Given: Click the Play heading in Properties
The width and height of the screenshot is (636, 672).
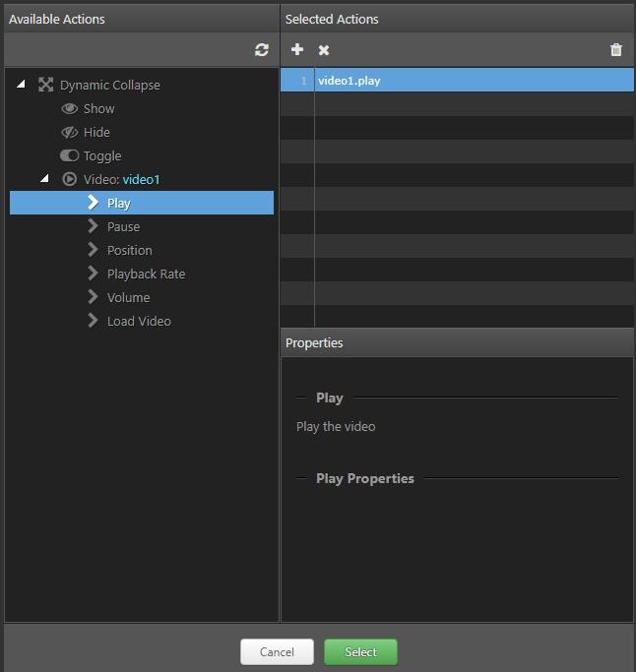Looking at the screenshot, I should pyautogui.click(x=330, y=398).
